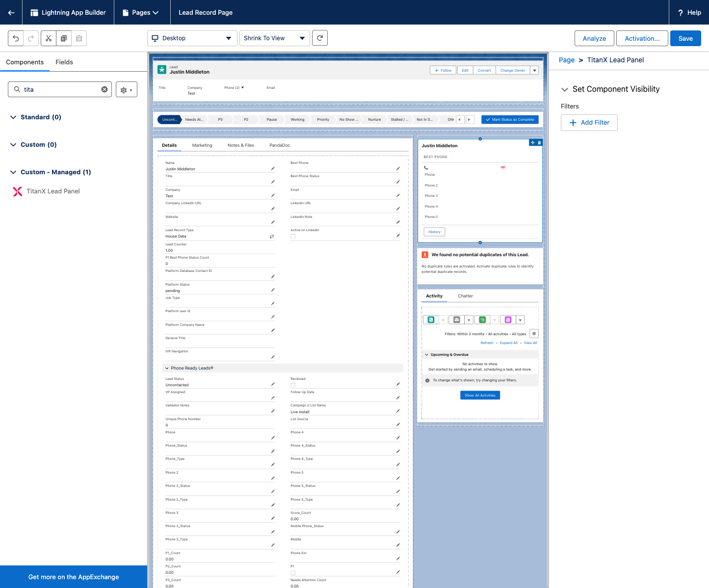Screen dimensions: 709x588
Task: Open the Shrink To View zoom dropdown
Action: (x=275, y=38)
